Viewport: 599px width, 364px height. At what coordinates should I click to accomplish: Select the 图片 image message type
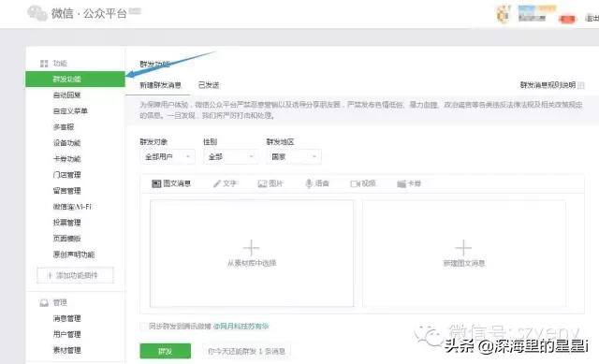[270, 183]
